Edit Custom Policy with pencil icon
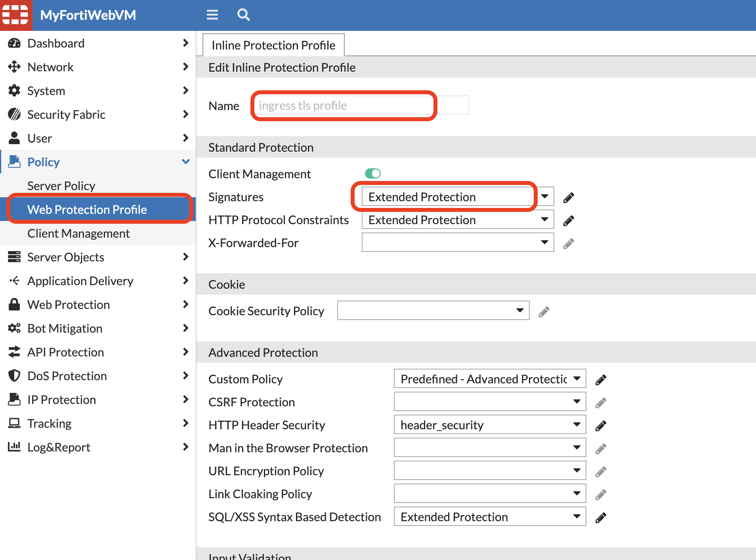 pos(601,379)
